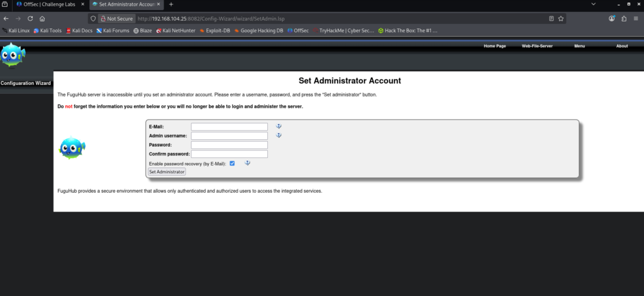Click the help icon beside E-Mail field
Viewport: 644px width, 296px height.
[x=278, y=126]
